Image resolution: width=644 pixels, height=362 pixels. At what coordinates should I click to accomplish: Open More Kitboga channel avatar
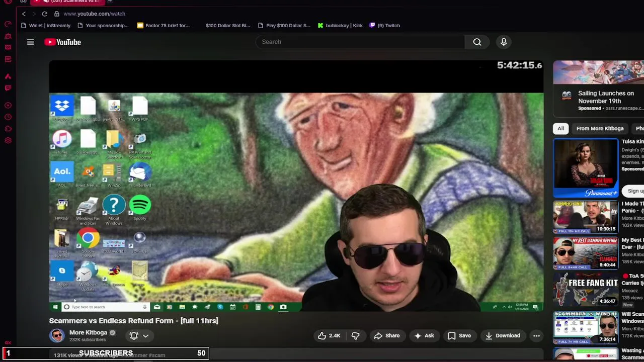pos(57,335)
